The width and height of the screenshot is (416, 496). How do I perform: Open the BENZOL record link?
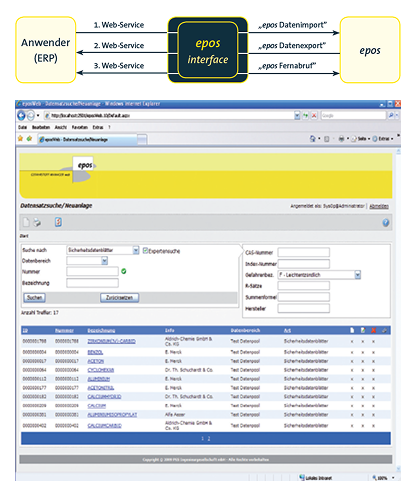click(x=95, y=352)
